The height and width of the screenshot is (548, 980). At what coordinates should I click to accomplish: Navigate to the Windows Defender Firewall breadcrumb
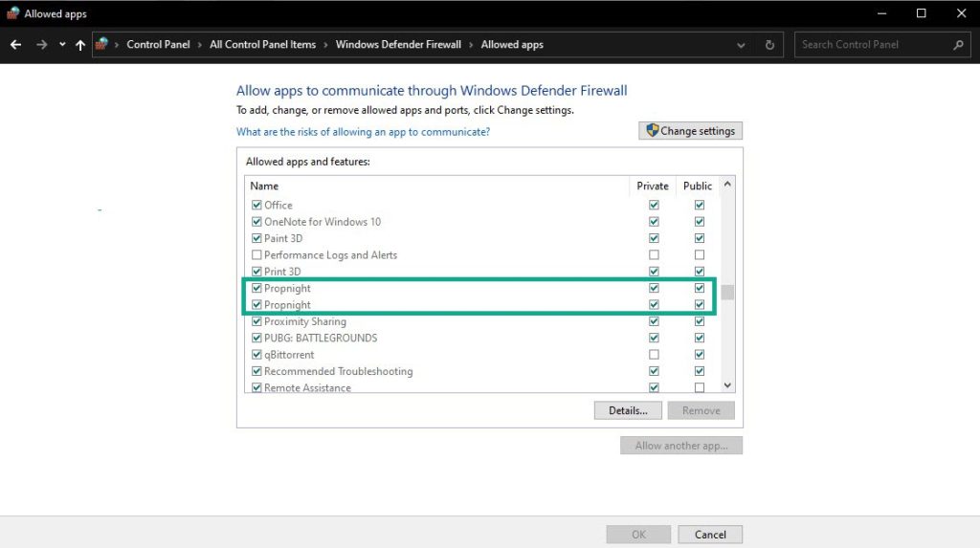[x=398, y=44]
